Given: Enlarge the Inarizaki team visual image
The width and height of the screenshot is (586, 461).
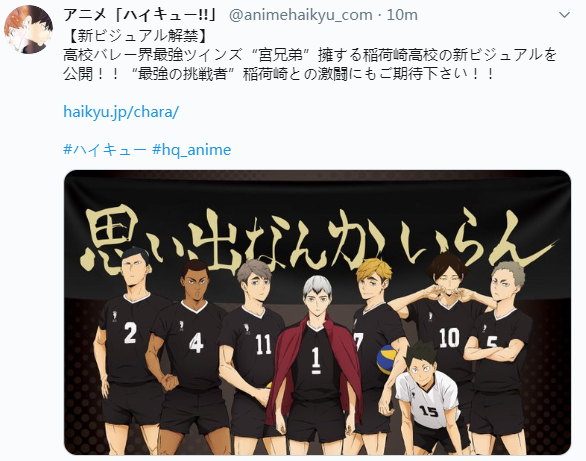Looking at the screenshot, I should (317, 312).
